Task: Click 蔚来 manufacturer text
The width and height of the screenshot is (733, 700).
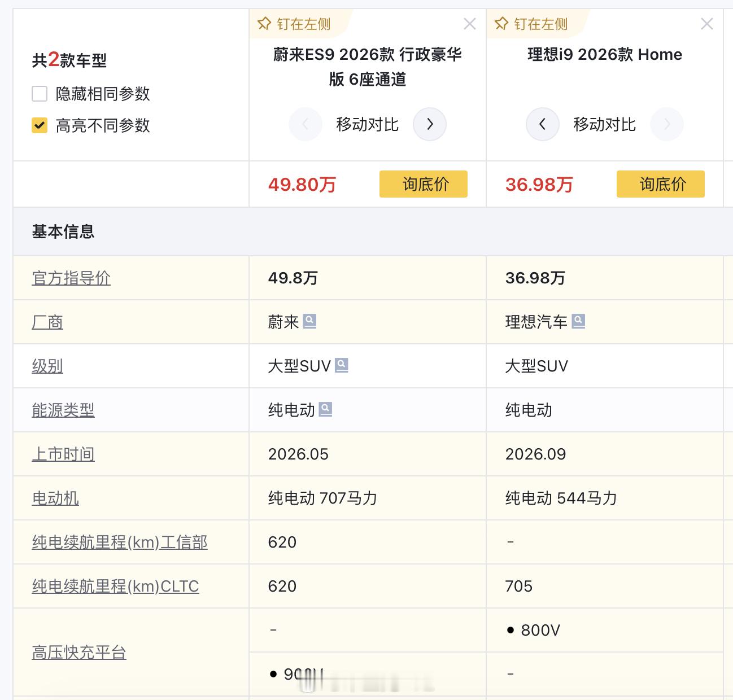Action: [x=283, y=322]
